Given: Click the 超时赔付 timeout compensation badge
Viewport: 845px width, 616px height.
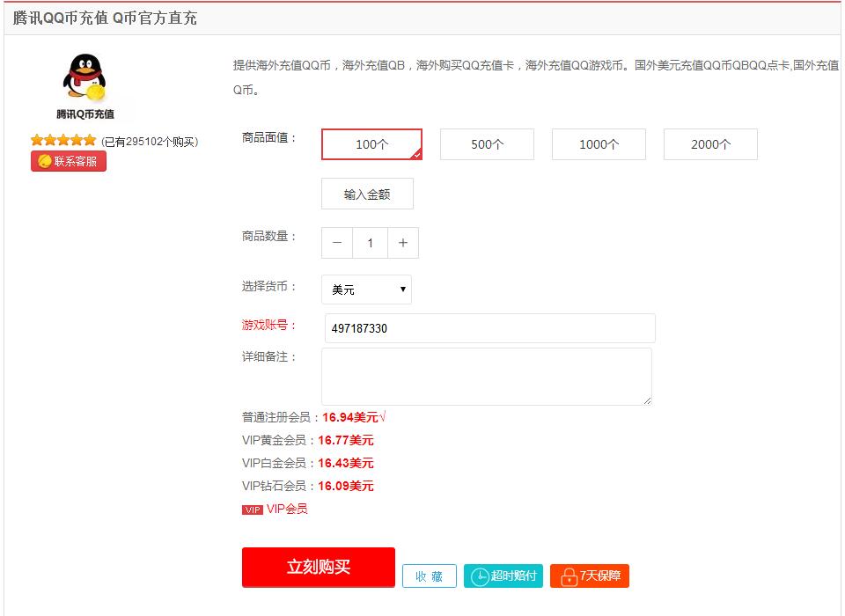Looking at the screenshot, I should [503, 576].
